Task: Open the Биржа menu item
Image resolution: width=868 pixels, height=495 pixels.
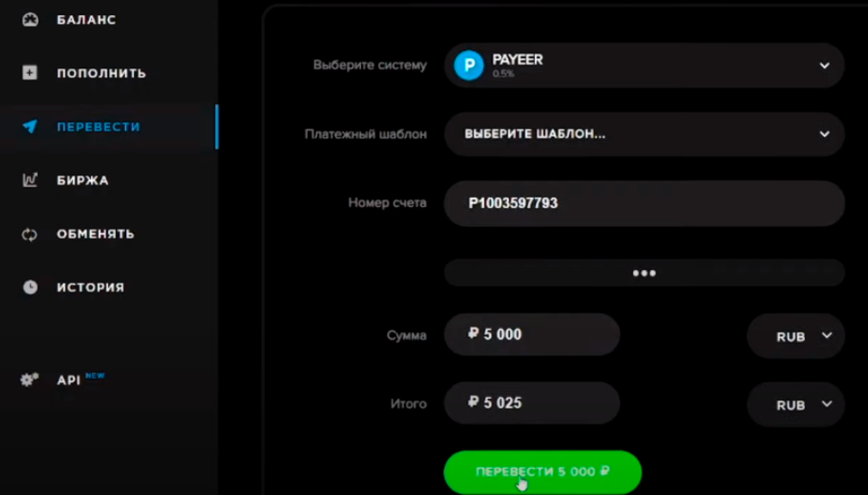Action: [83, 180]
